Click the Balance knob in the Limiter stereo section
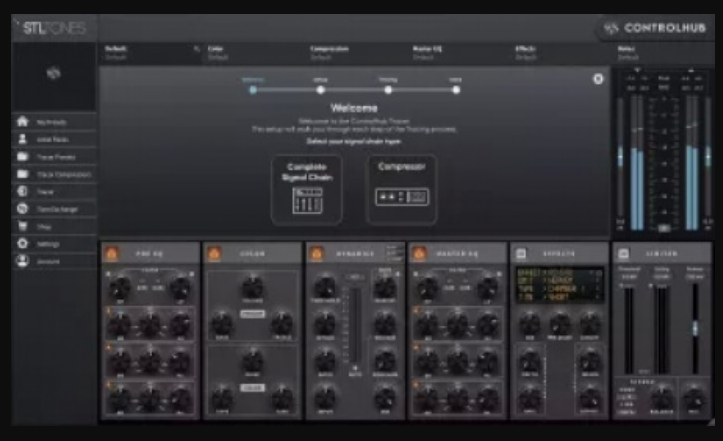723x441 pixels. click(662, 398)
